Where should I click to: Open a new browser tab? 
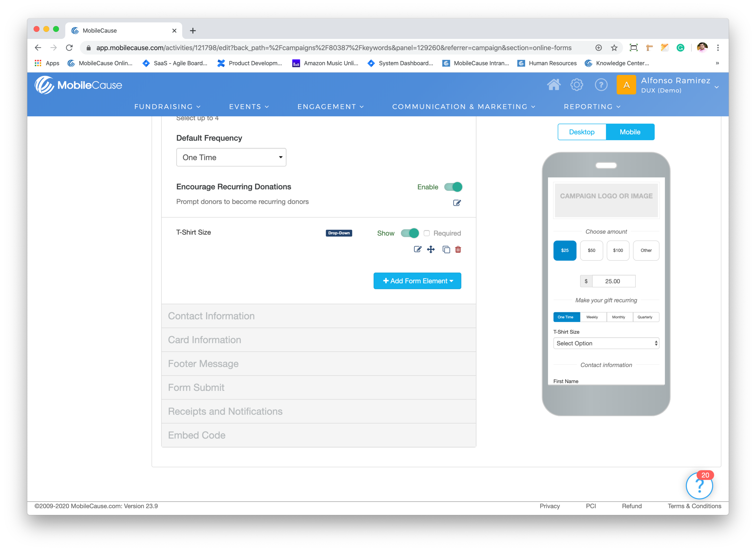coord(193,31)
